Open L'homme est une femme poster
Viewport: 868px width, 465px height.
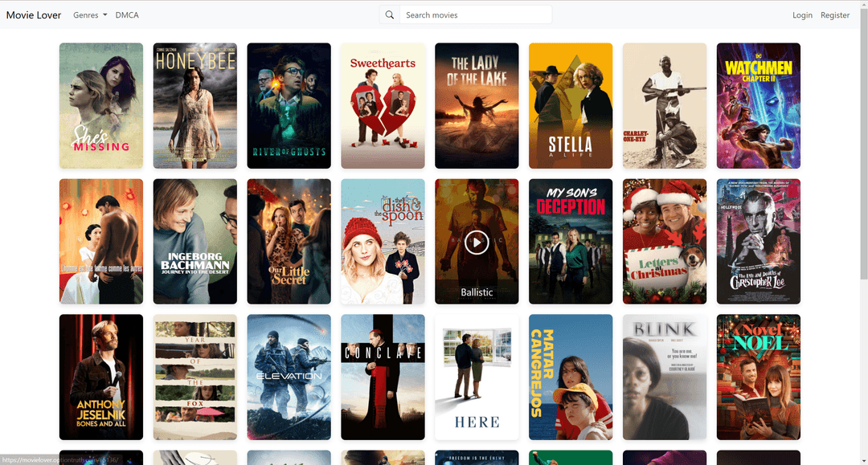(x=101, y=242)
